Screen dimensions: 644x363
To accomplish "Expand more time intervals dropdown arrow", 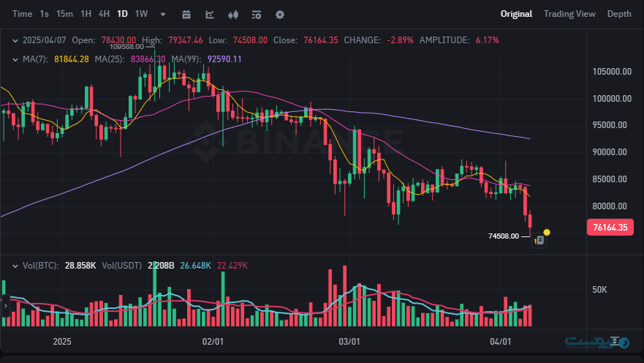I will pyautogui.click(x=162, y=14).
